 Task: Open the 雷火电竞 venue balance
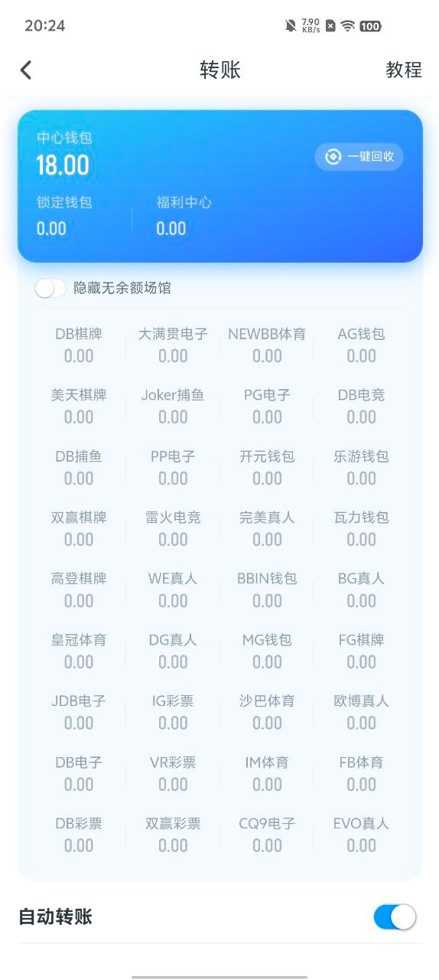(x=173, y=528)
